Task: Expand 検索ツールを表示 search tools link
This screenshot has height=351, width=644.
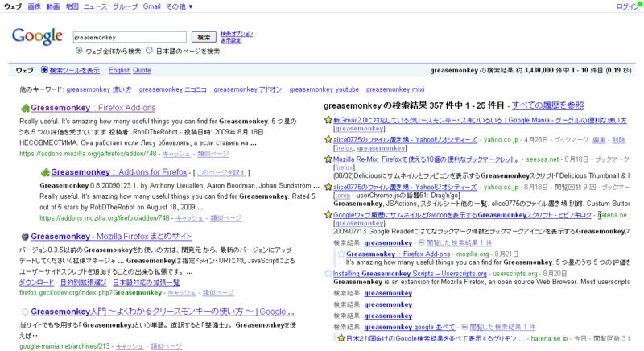Action: pyautogui.click(x=74, y=70)
